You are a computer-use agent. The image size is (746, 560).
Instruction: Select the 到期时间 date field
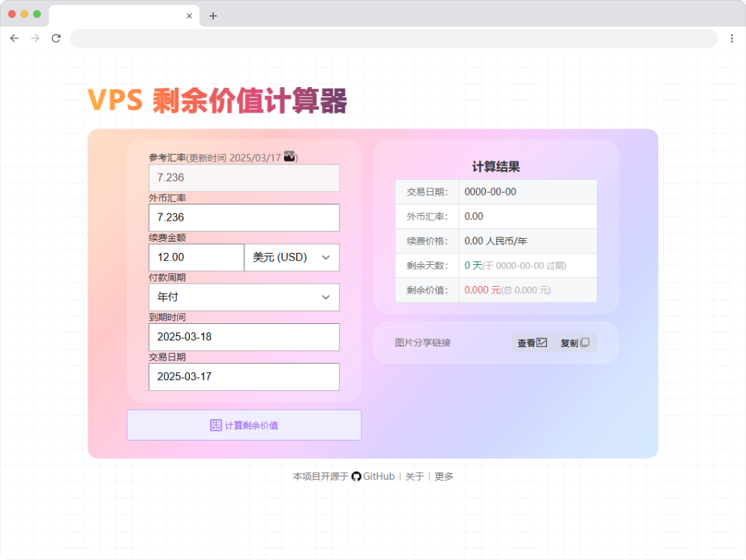[x=244, y=337]
